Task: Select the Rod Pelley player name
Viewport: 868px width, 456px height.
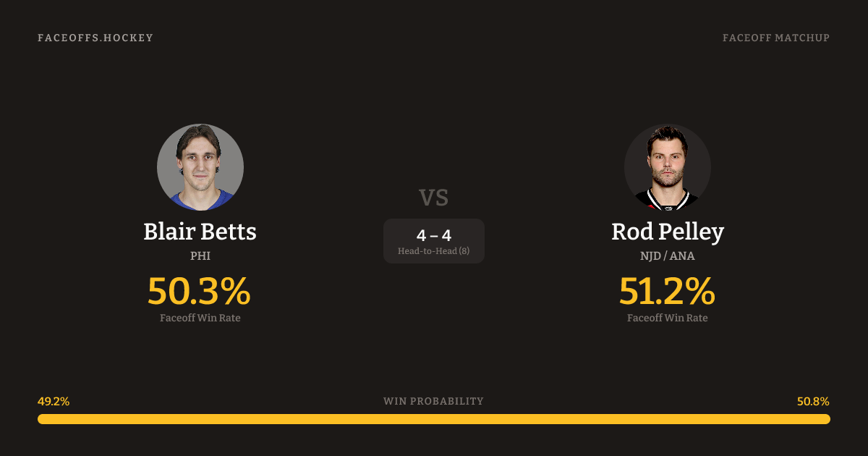Action: [x=668, y=232]
